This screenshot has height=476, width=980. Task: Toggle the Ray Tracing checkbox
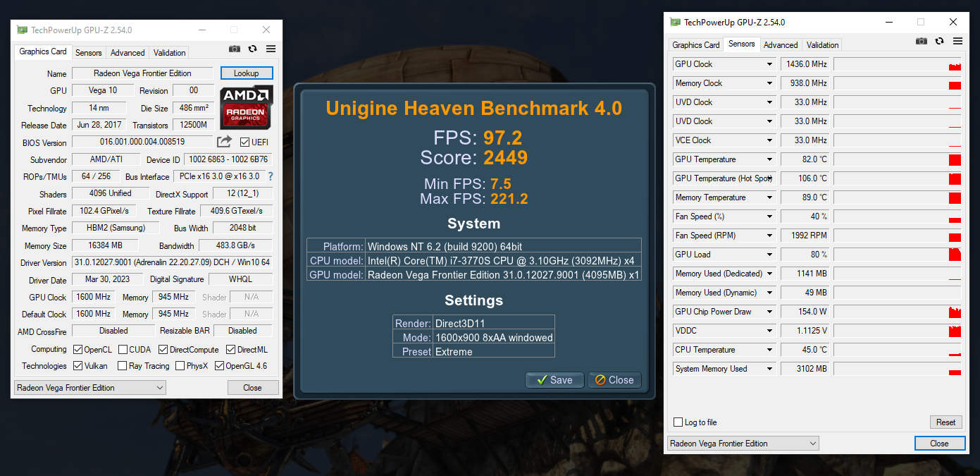[x=123, y=366]
